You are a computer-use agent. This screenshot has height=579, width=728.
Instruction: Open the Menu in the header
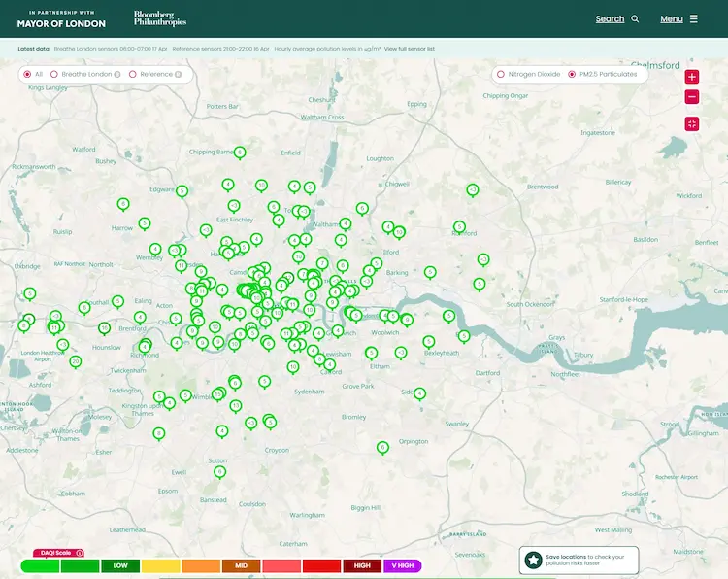(671, 19)
